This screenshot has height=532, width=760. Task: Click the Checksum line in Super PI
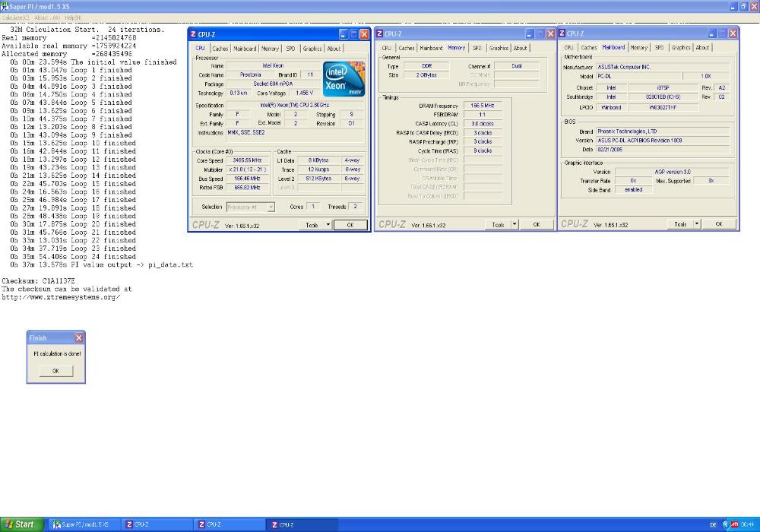[38, 281]
